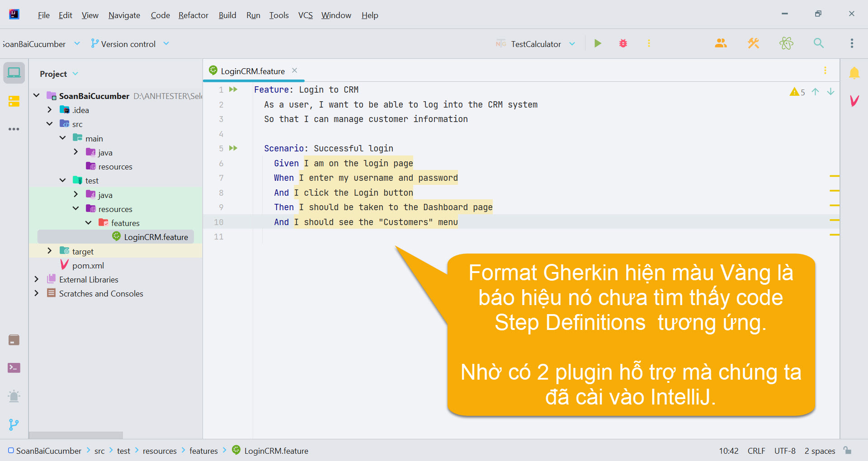868x461 pixels.
Task: Change the 2 spaces indent setting
Action: pos(820,451)
